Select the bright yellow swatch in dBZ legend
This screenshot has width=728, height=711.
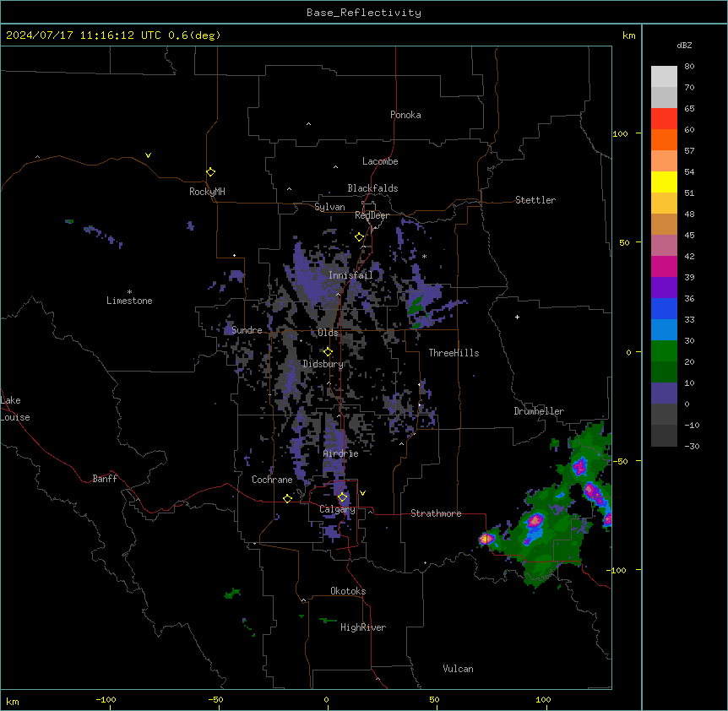point(664,182)
